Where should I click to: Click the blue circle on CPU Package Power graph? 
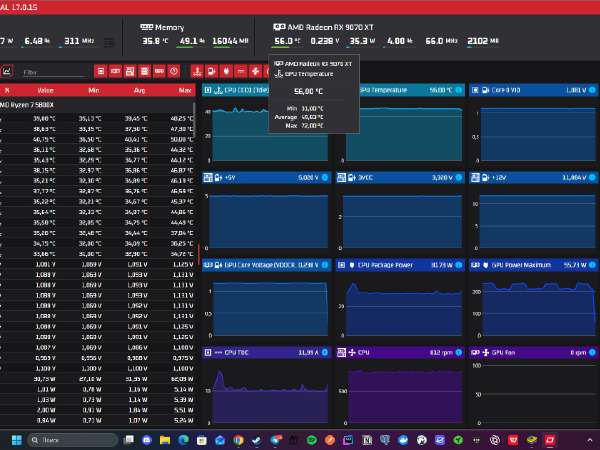pyautogui.click(x=458, y=265)
